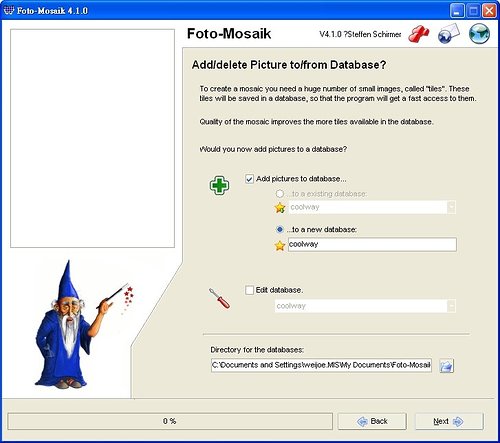Screen dimensions: 500x443
Task: Browse for database directory folder icon
Action: tap(446, 366)
